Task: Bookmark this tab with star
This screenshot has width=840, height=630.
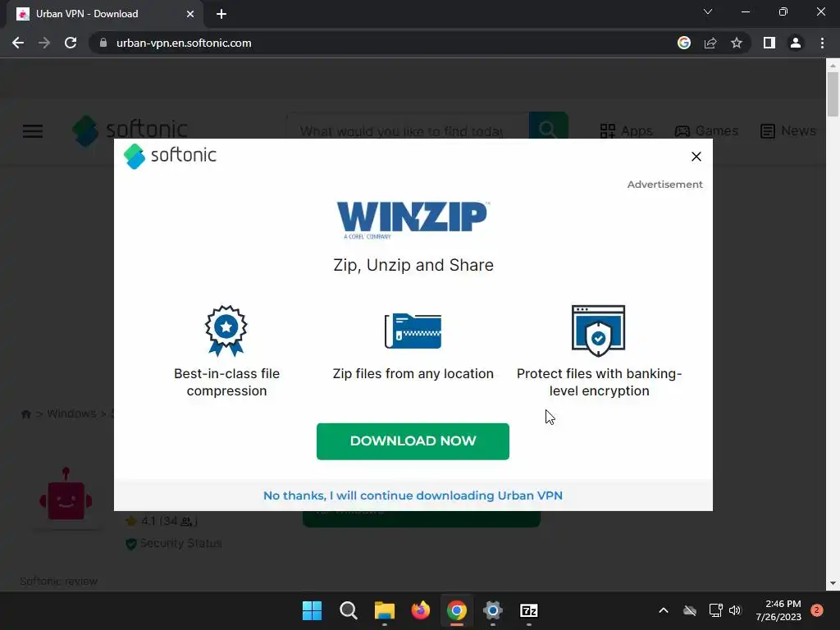Action: [x=737, y=43]
